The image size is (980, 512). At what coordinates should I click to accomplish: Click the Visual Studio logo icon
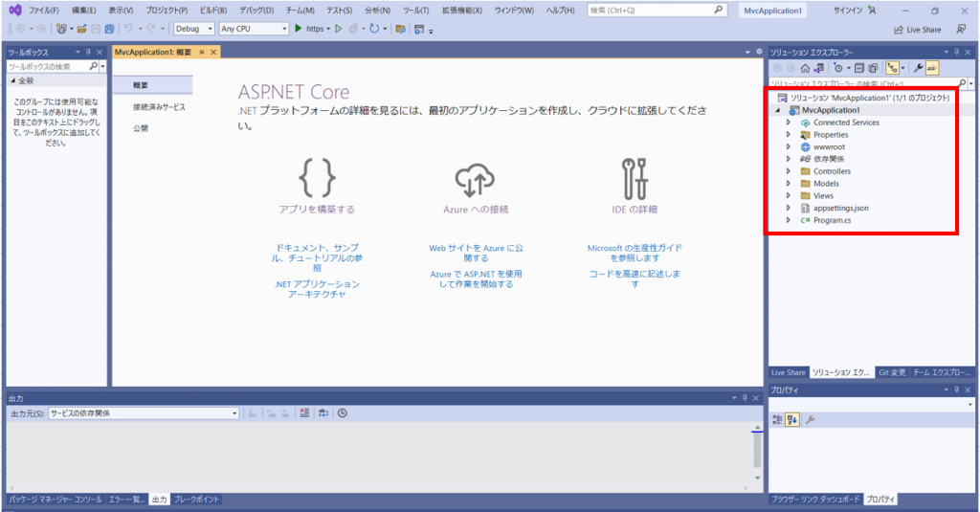[x=15, y=10]
